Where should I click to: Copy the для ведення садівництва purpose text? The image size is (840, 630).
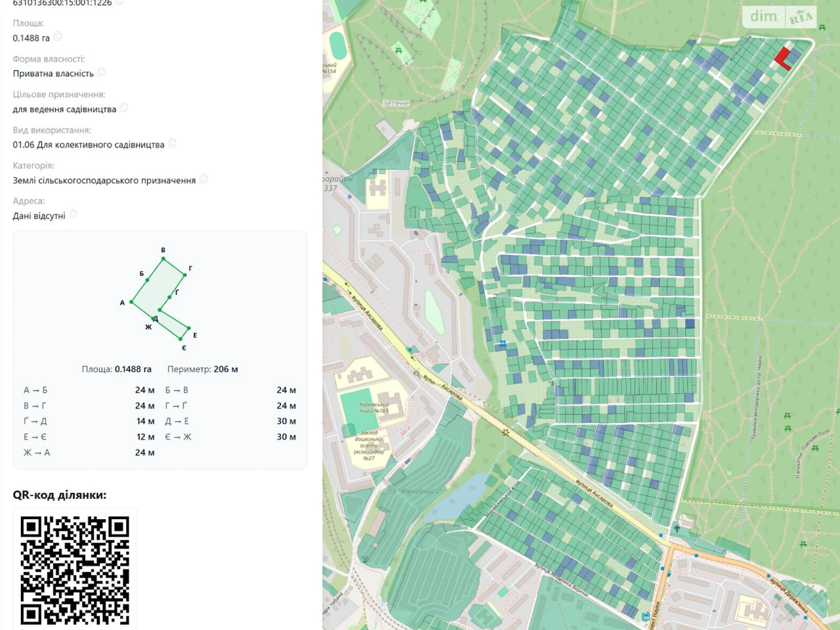click(x=124, y=108)
